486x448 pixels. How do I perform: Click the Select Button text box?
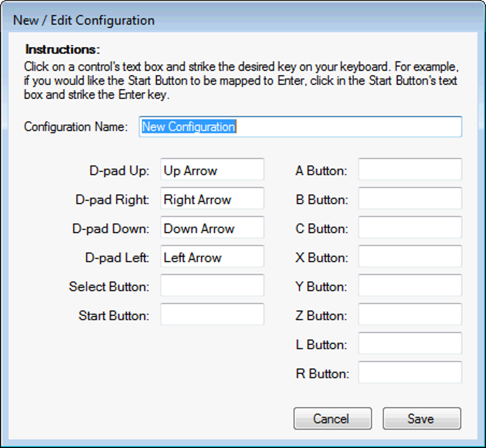(x=213, y=285)
